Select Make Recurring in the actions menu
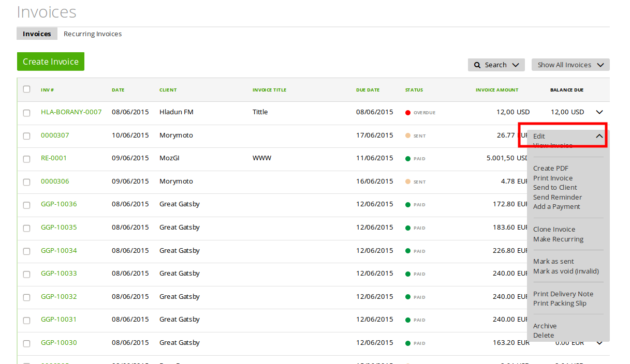This screenshot has width=630, height=364. pos(558,239)
